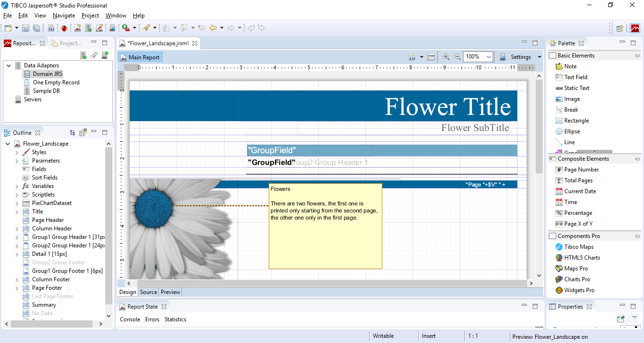Click the Zoom Out magnifier icon
Viewport: 644px width, 343px height.
click(x=457, y=57)
